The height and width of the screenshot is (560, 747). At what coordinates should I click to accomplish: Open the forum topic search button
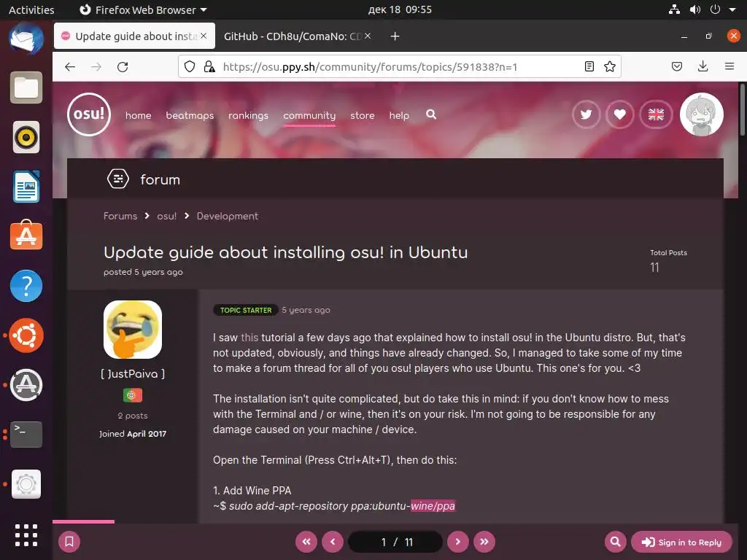tap(616, 542)
